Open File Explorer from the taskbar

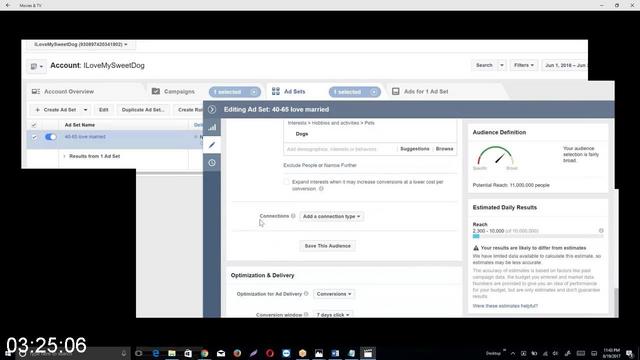click(172, 353)
